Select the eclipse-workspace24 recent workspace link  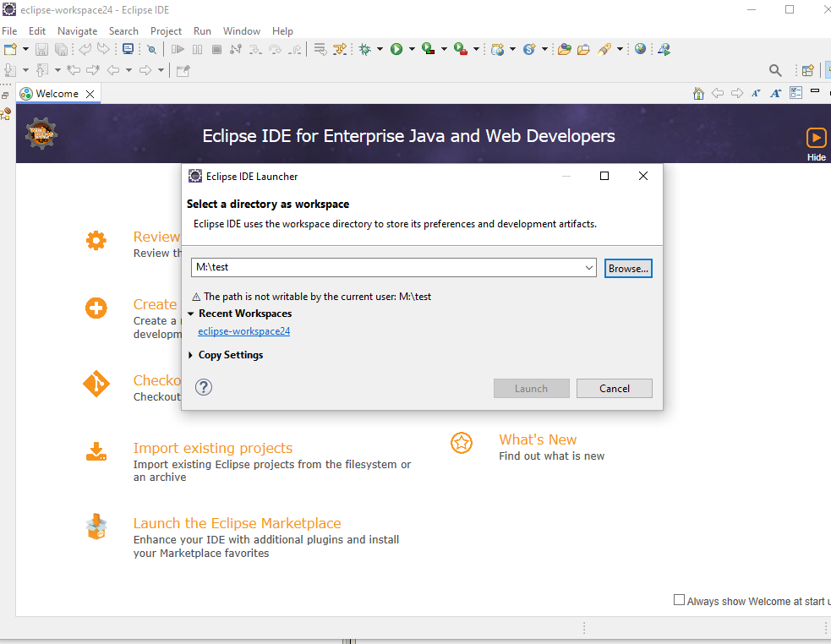pos(243,331)
